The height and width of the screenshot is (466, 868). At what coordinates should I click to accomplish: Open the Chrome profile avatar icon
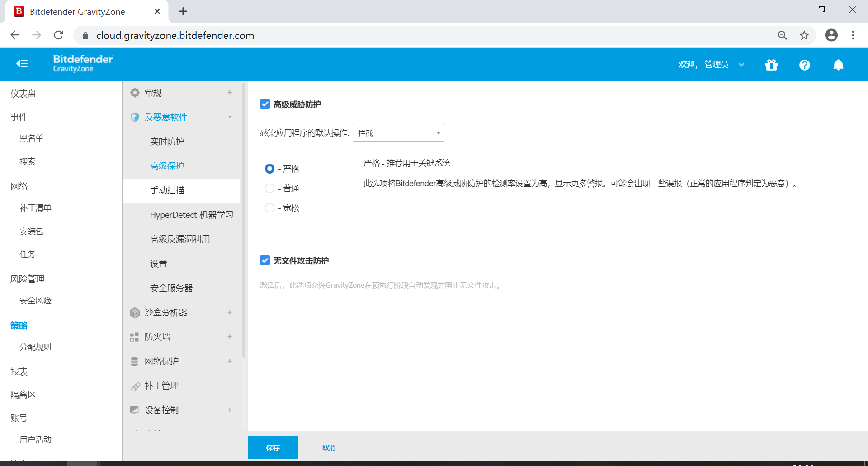click(x=831, y=35)
